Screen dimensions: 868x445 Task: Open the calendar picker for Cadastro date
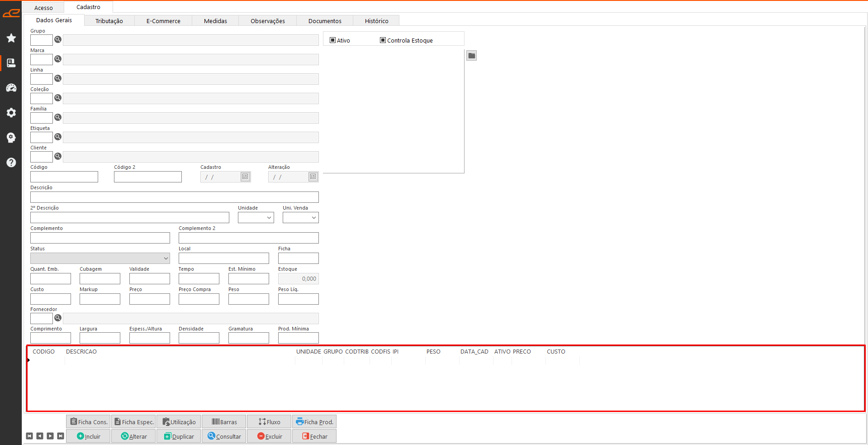coord(245,177)
